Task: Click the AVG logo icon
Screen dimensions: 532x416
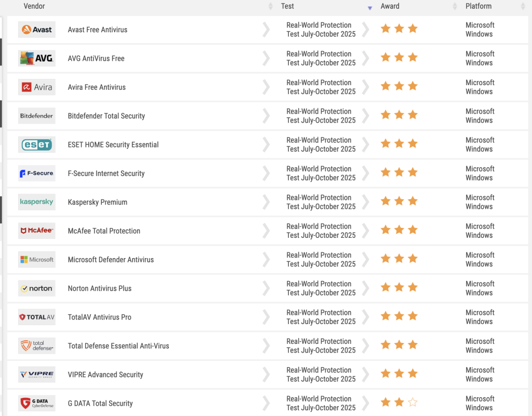Action: tap(36, 59)
